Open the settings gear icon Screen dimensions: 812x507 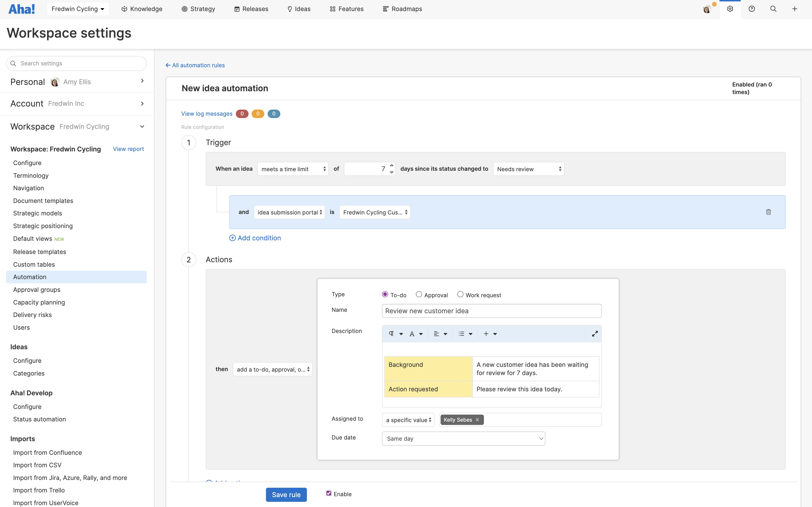(x=730, y=9)
